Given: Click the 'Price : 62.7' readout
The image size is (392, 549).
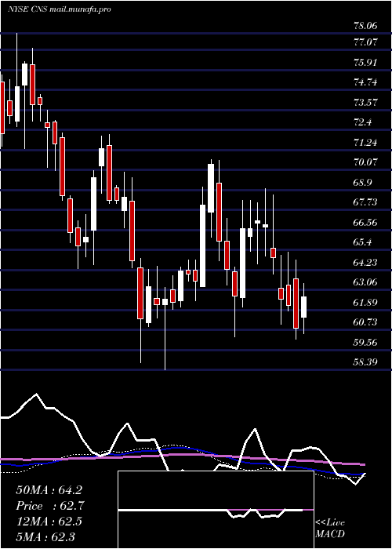Looking at the screenshot, I should 50,506.
